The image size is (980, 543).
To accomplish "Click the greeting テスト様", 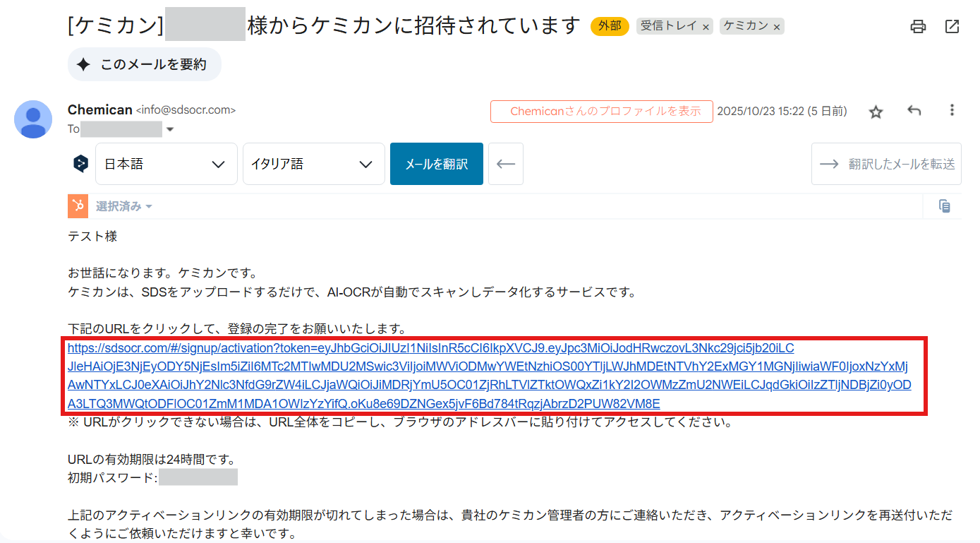I will tap(92, 237).
